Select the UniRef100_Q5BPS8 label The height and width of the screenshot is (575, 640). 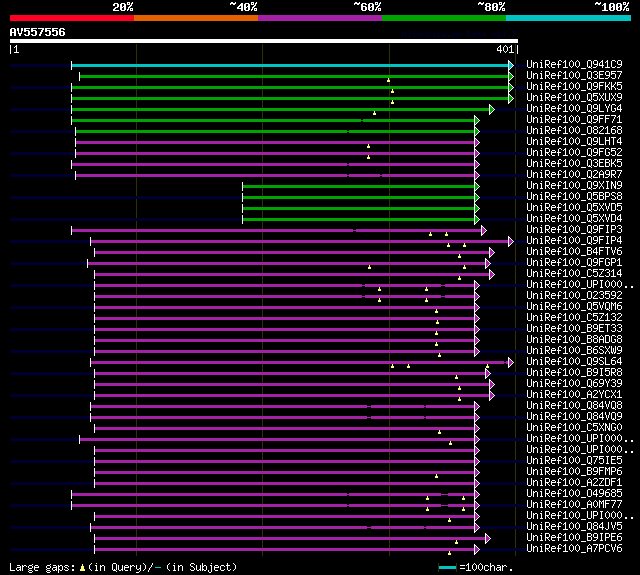coord(574,197)
